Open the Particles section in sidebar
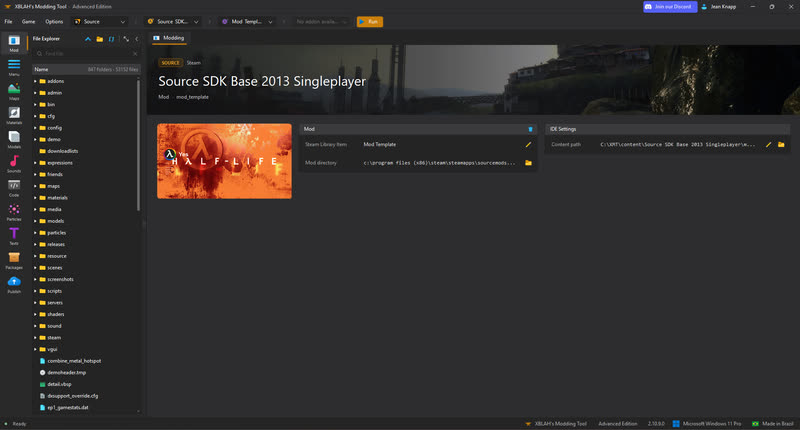Image resolution: width=800 pixels, height=430 pixels. click(x=14, y=212)
